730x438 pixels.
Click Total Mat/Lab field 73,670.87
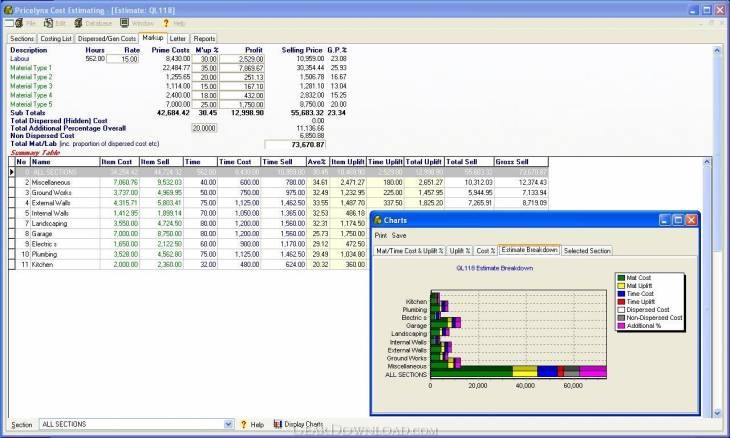click(x=295, y=145)
